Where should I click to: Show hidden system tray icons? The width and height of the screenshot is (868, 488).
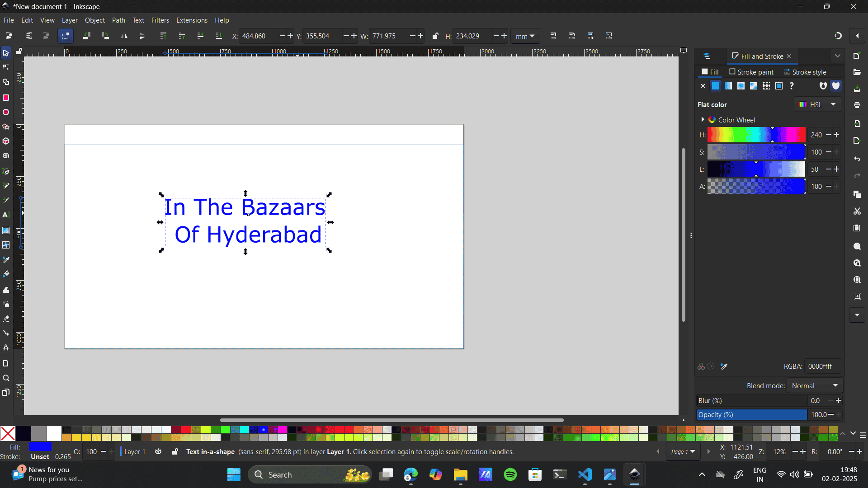coord(702,474)
